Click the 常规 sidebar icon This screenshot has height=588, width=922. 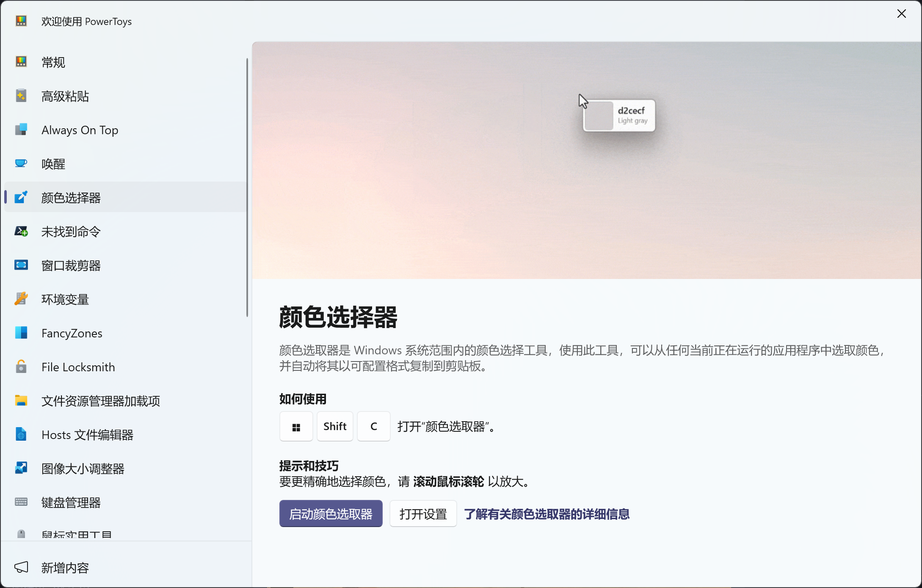pos(21,62)
